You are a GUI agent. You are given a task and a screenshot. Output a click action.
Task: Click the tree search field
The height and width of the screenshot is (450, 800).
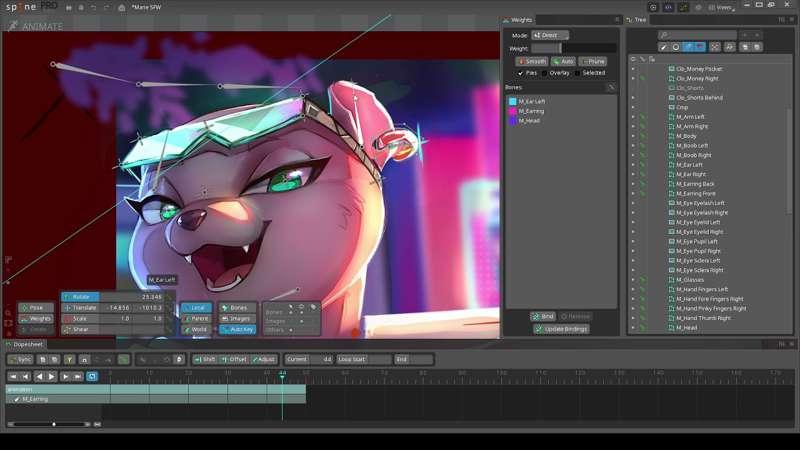[x=697, y=35]
